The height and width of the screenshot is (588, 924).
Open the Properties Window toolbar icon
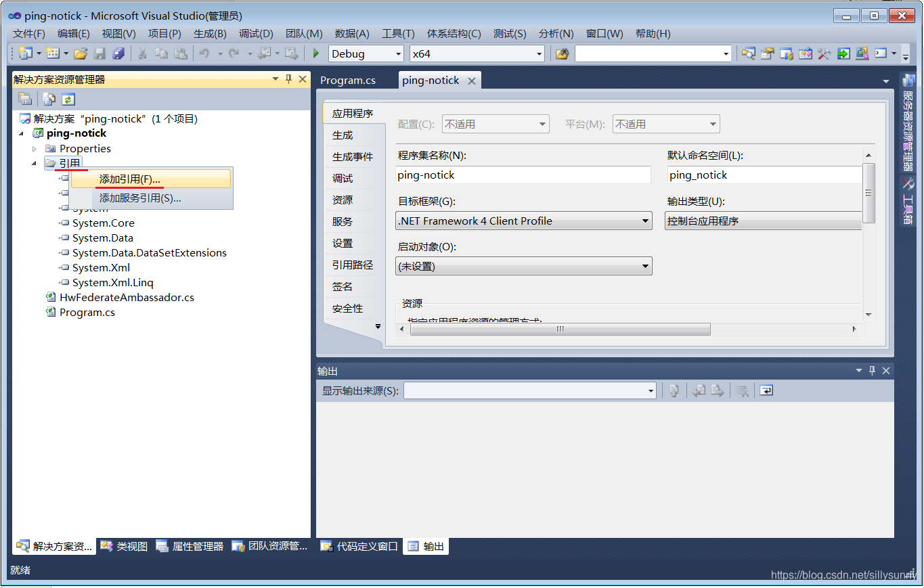coord(767,53)
